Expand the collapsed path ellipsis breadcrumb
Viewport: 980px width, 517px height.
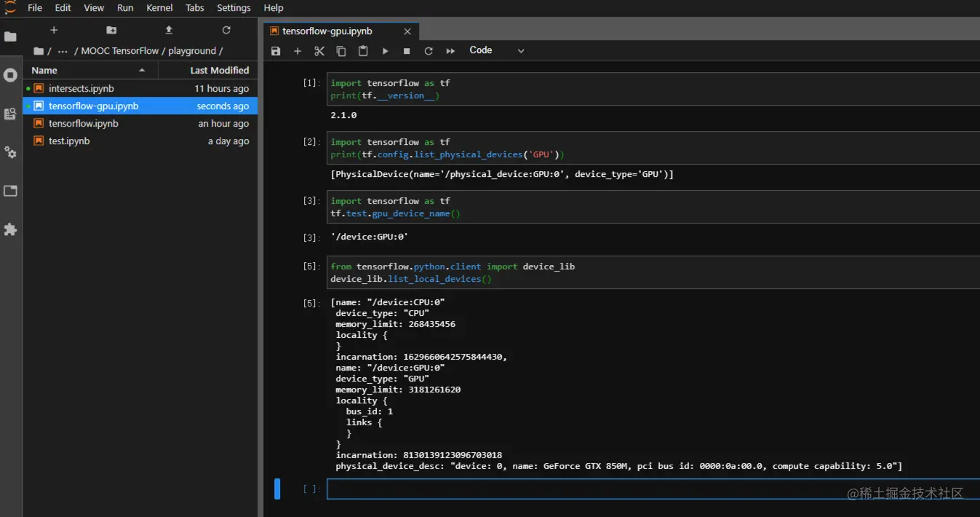coord(63,51)
